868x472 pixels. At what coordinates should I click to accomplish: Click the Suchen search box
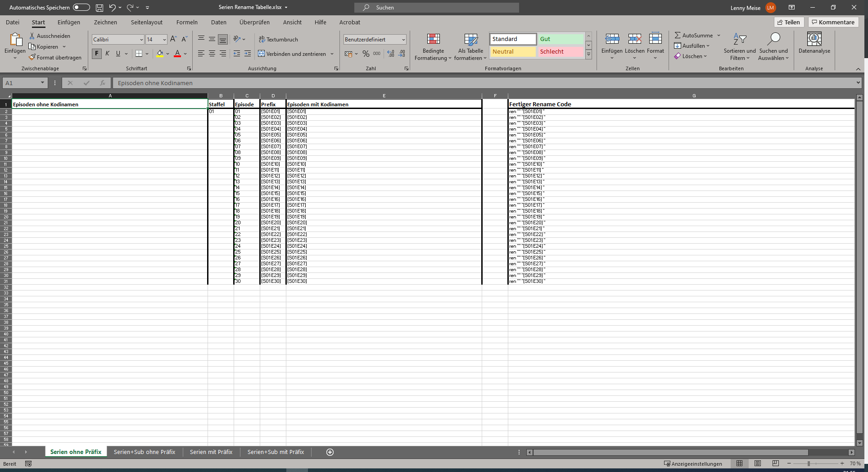[436, 8]
